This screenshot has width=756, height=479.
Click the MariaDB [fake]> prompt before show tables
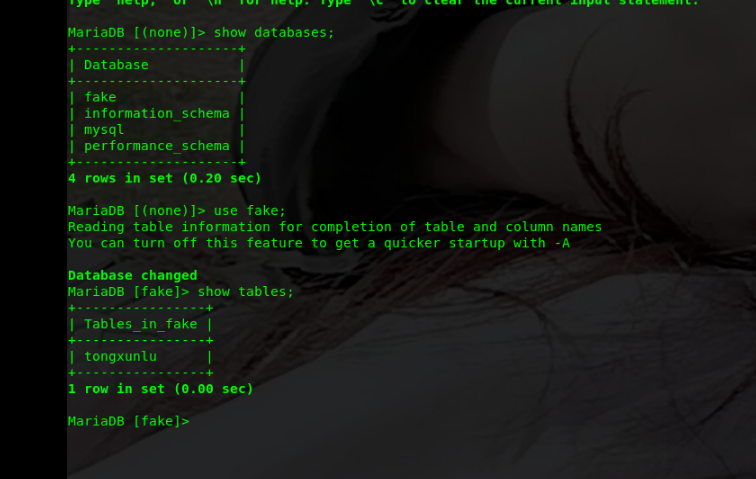129,291
